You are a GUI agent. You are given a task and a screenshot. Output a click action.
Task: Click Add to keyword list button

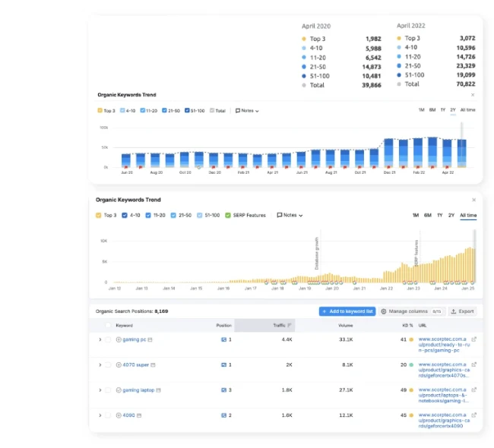pyautogui.click(x=347, y=311)
